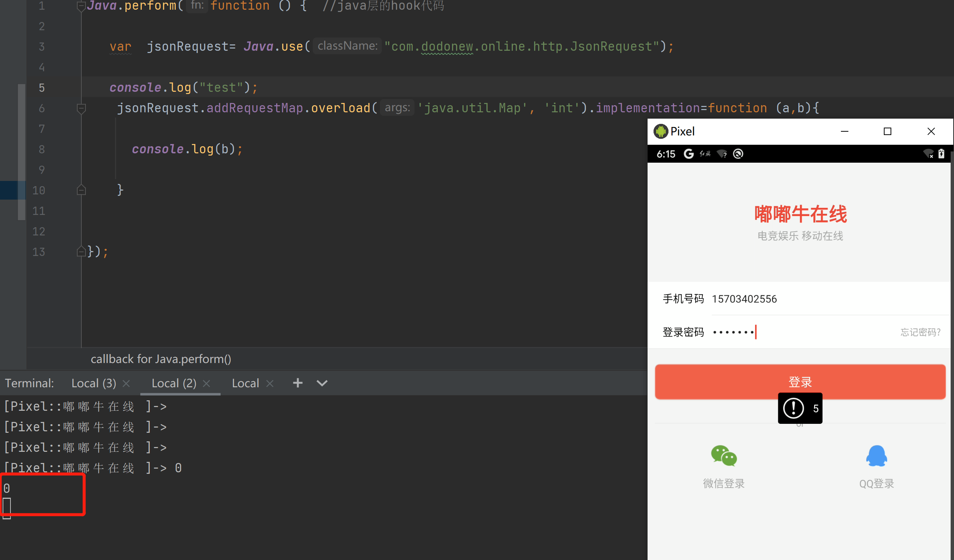Click the terminal prompt line ending with 0
954x560 pixels.
pos(93,468)
